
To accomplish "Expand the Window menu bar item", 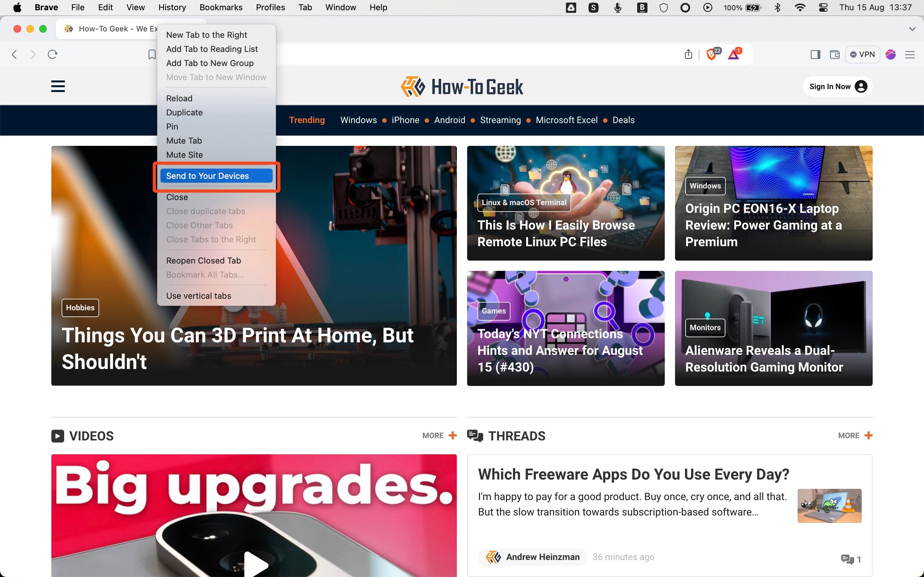I will click(x=341, y=7).
